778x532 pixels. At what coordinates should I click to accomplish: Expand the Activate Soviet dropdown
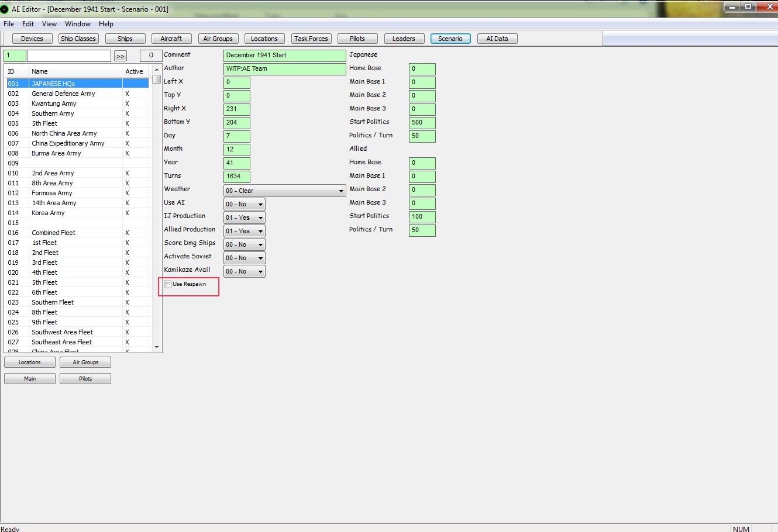[245, 258]
